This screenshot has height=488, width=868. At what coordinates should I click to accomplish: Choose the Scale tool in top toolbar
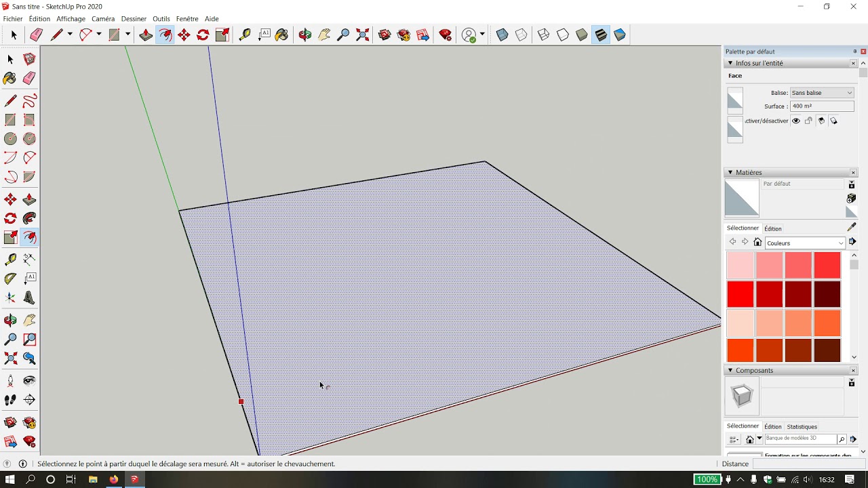[222, 35]
